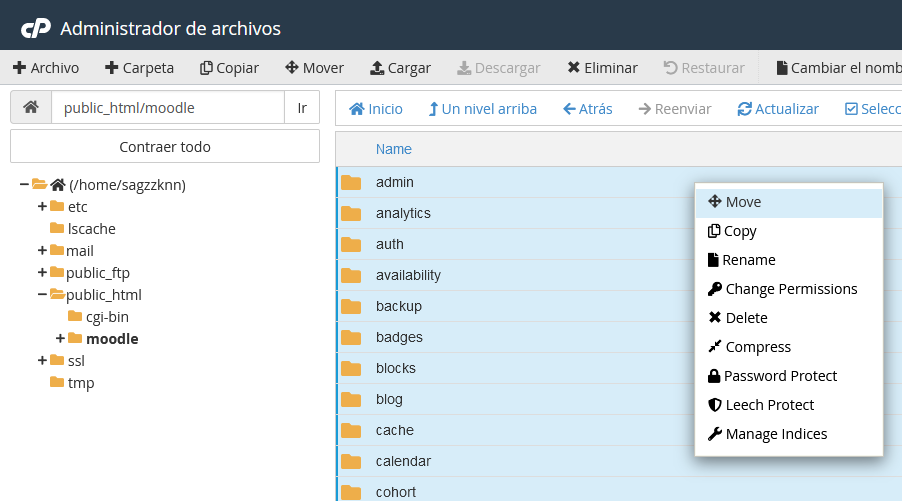
Task: Click Un nivel arriba
Action: pyautogui.click(x=482, y=109)
